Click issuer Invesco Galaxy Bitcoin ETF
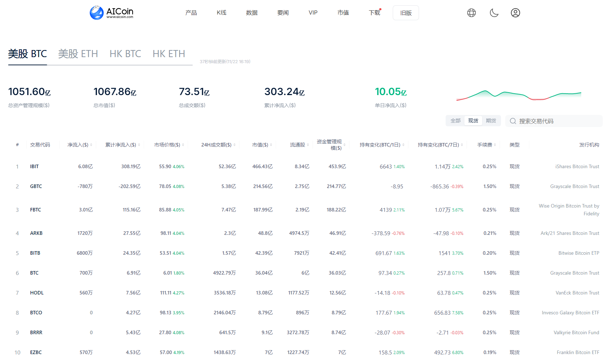Viewport: 612px width, 364px height. [570, 313]
